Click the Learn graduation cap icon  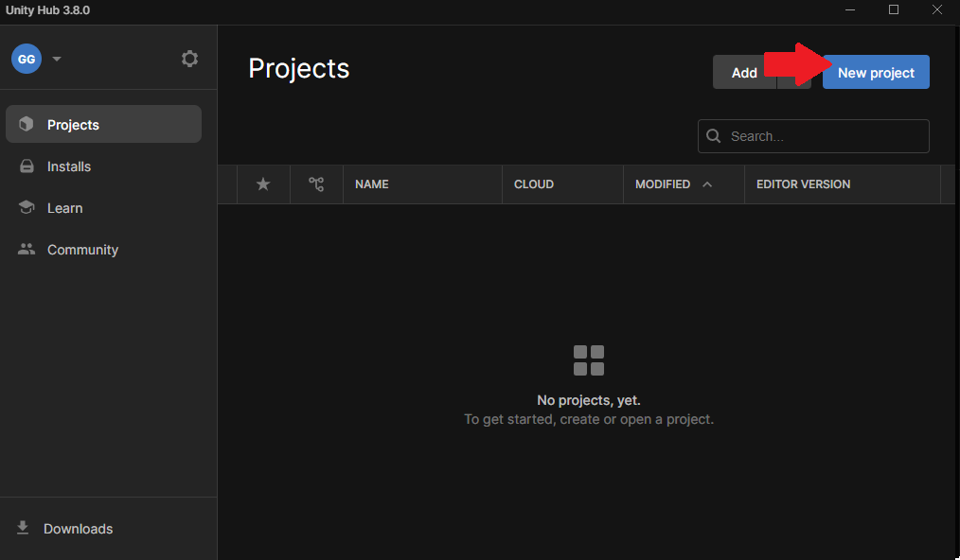point(27,207)
